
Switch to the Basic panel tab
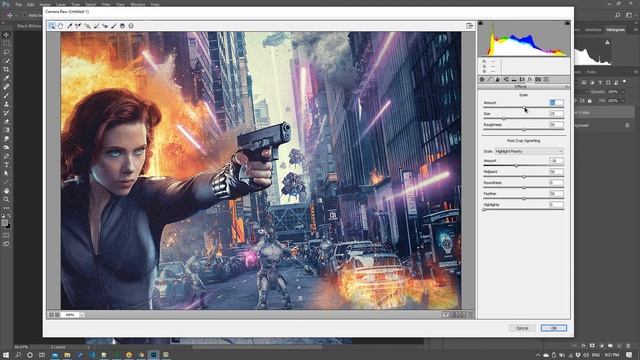pos(482,80)
